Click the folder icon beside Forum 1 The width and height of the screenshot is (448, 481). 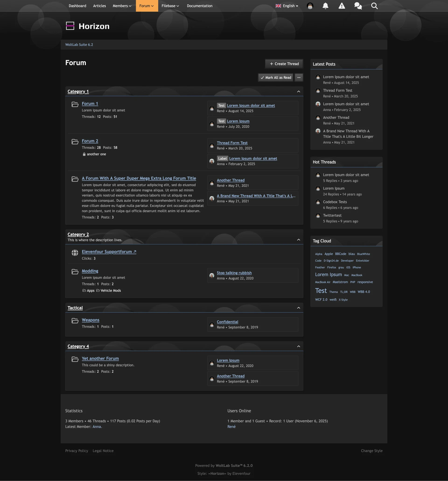[75, 104]
